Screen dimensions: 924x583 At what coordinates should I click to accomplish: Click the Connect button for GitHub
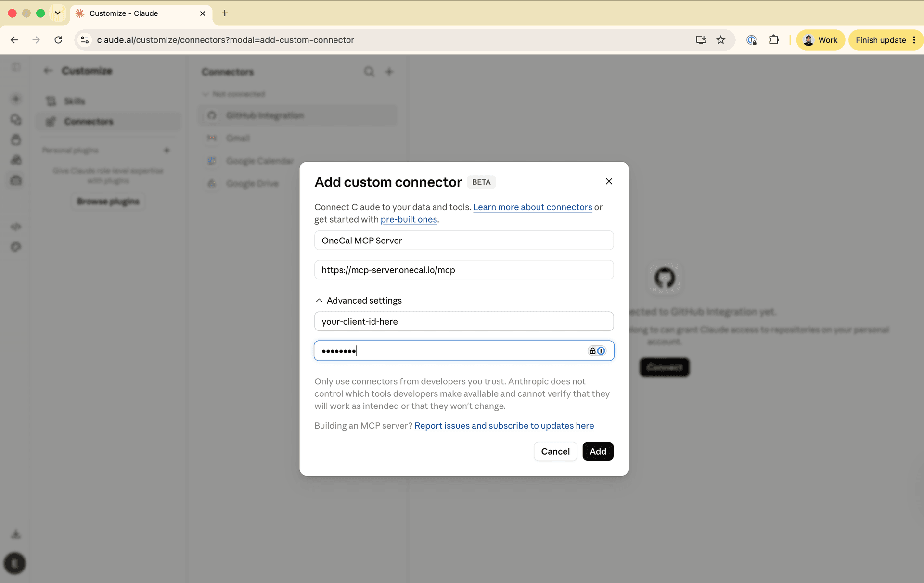[x=664, y=367]
